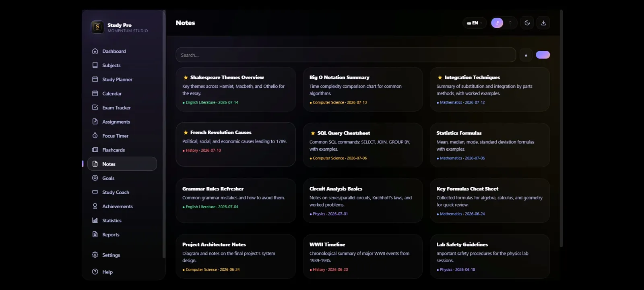Image resolution: width=644 pixels, height=290 pixels.
Task: Click the star on SQL Query Cheatsheet
Action: [313, 133]
